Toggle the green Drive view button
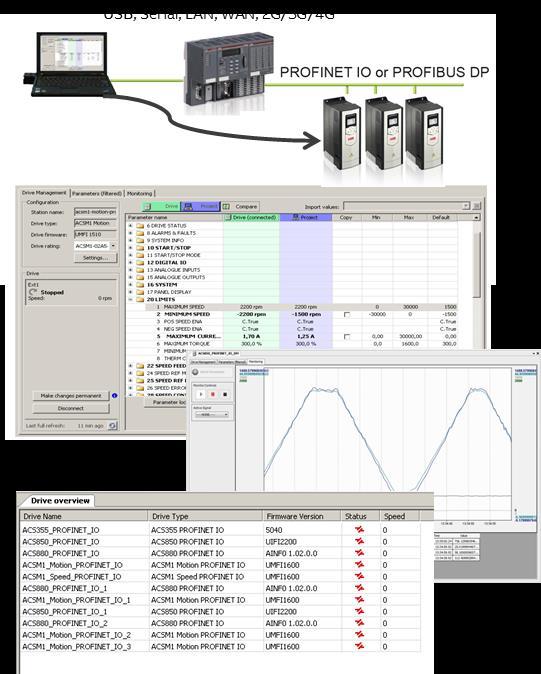Screen dimensions: 541x674 [x=161, y=206]
